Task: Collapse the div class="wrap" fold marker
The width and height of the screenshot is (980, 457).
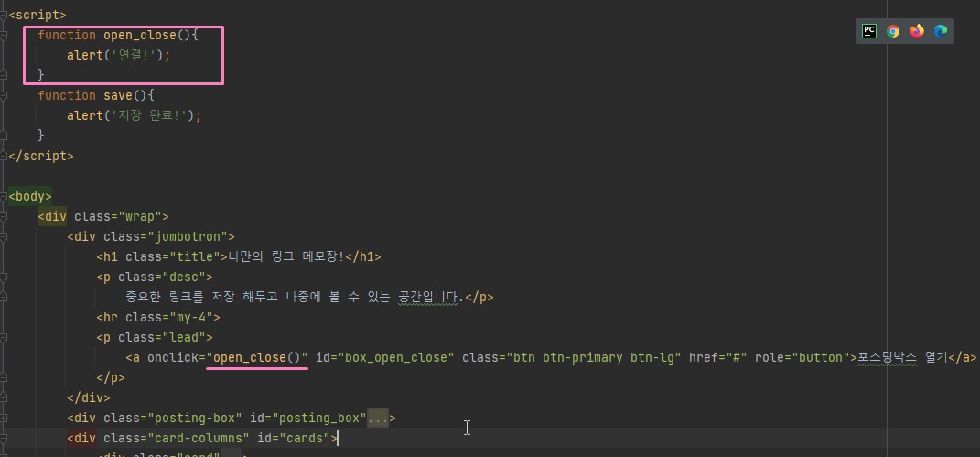Action: point(3,217)
